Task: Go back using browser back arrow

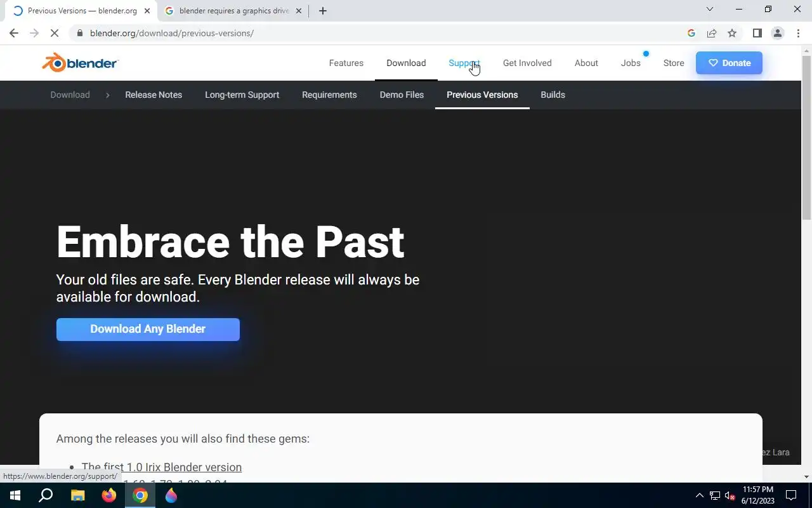Action: pos(14,33)
